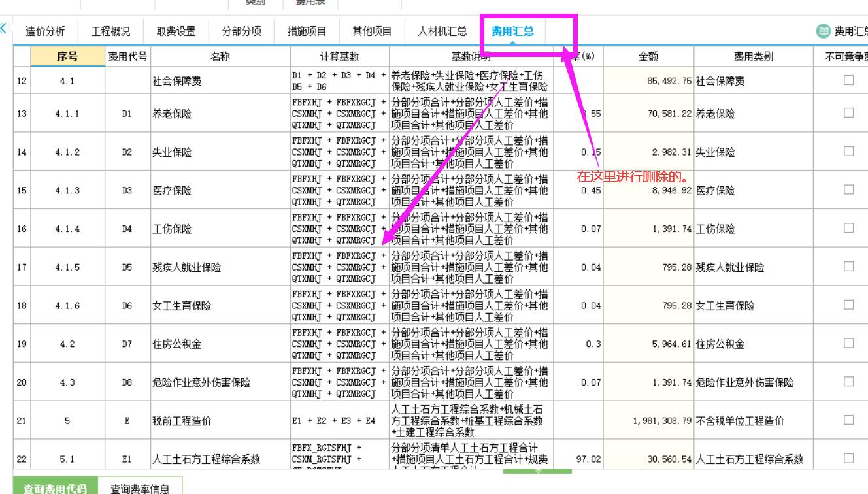The width and height of the screenshot is (868, 494).
Task: Click the 费用类别 column header
Action: [754, 57]
